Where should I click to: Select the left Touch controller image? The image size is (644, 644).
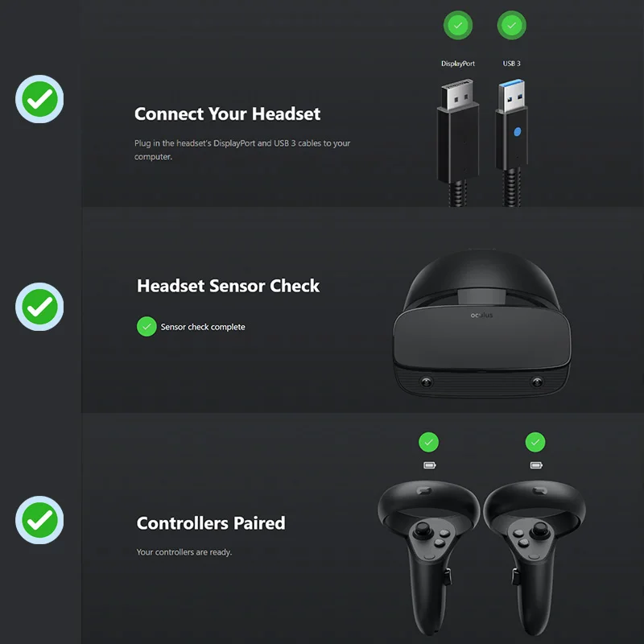429,558
